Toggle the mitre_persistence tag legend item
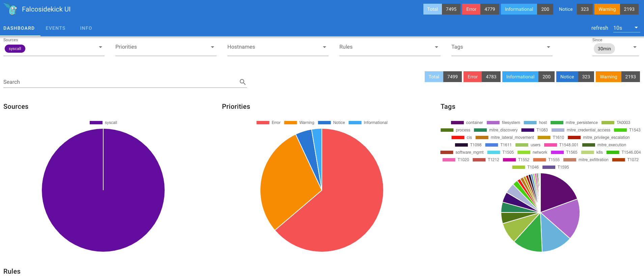 tap(574, 123)
